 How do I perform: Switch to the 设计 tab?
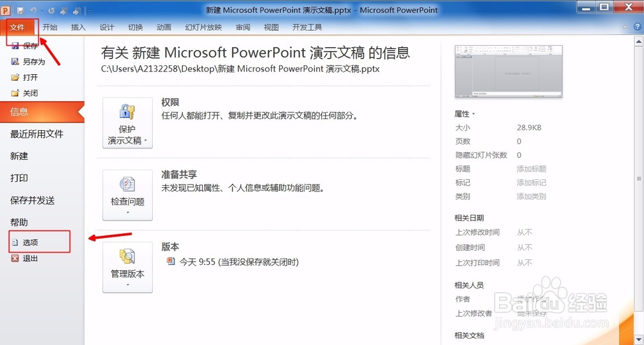107,27
